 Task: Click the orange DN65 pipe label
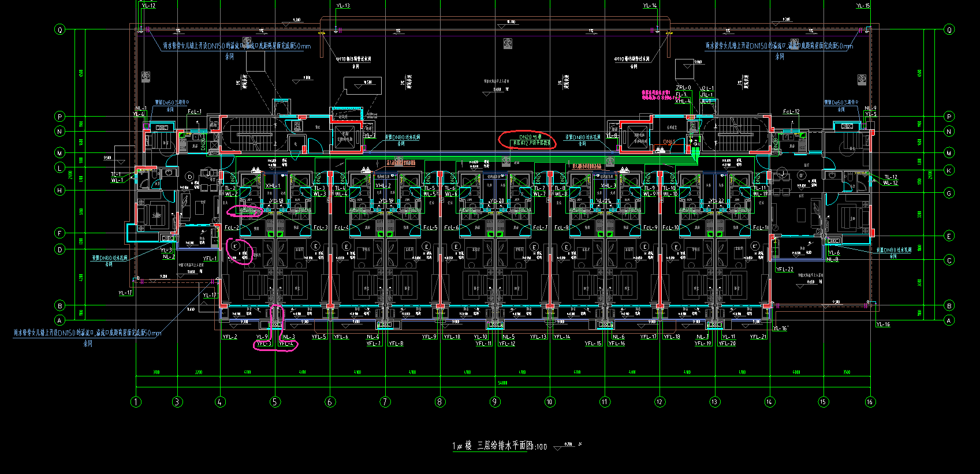pyautogui.click(x=669, y=141)
